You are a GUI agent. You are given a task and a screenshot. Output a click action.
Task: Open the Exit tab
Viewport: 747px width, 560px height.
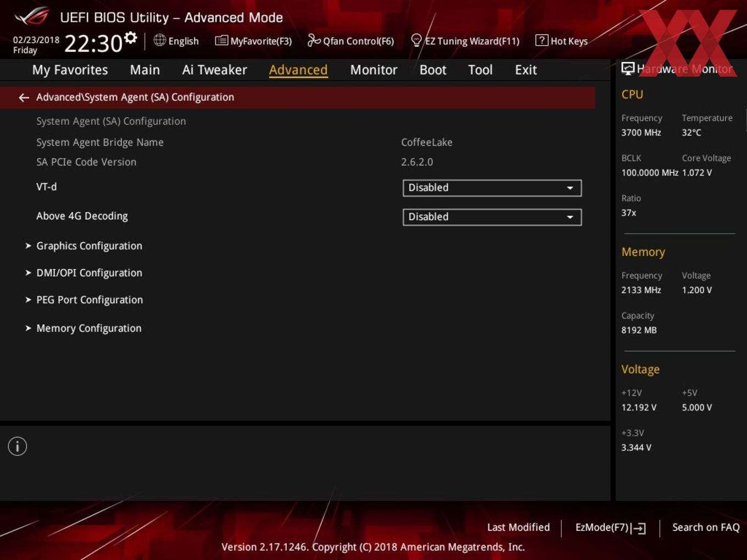coord(526,70)
